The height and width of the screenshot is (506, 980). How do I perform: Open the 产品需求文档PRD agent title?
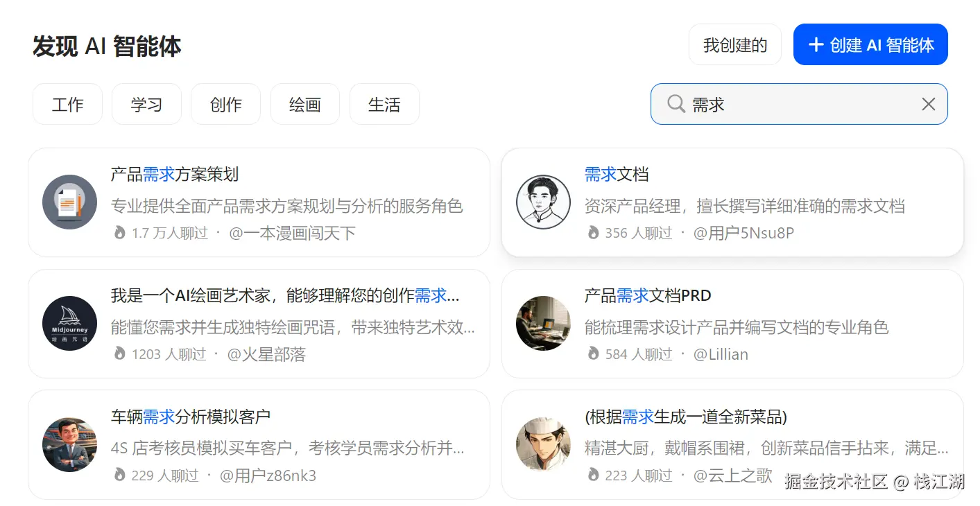pos(648,296)
